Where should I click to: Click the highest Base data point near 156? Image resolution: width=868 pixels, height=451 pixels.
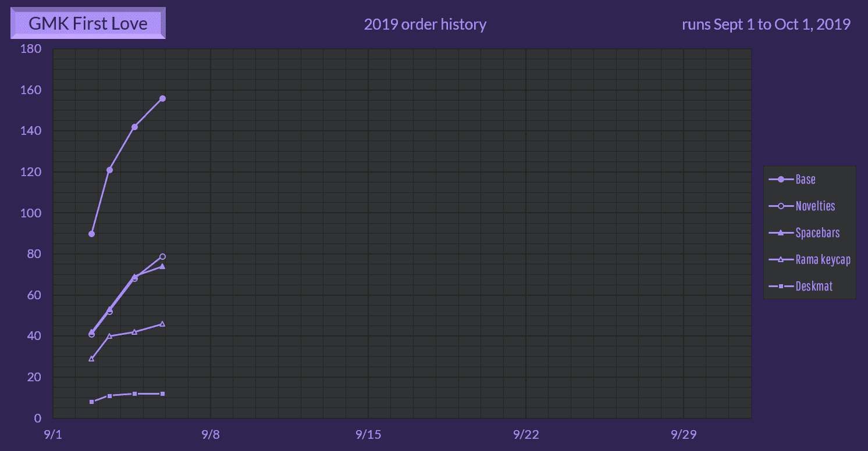pyautogui.click(x=163, y=98)
